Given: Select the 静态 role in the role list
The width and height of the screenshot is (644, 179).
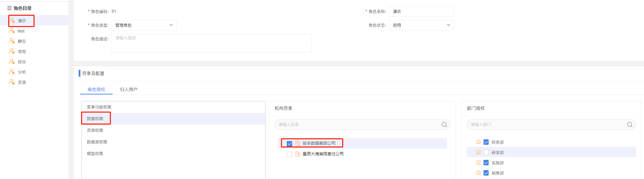Looking at the screenshot, I should (x=34, y=41).
